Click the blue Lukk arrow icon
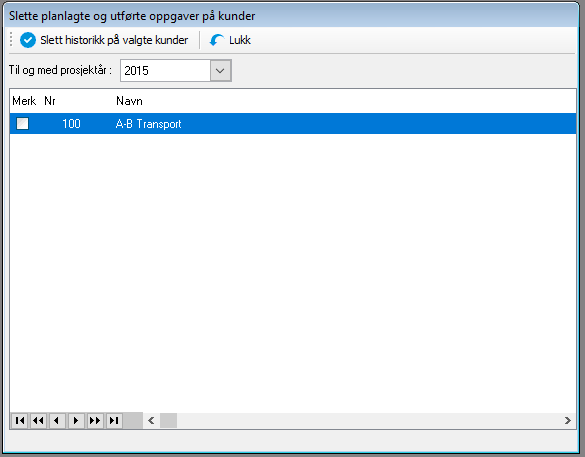The image size is (585, 457). pyautogui.click(x=217, y=40)
